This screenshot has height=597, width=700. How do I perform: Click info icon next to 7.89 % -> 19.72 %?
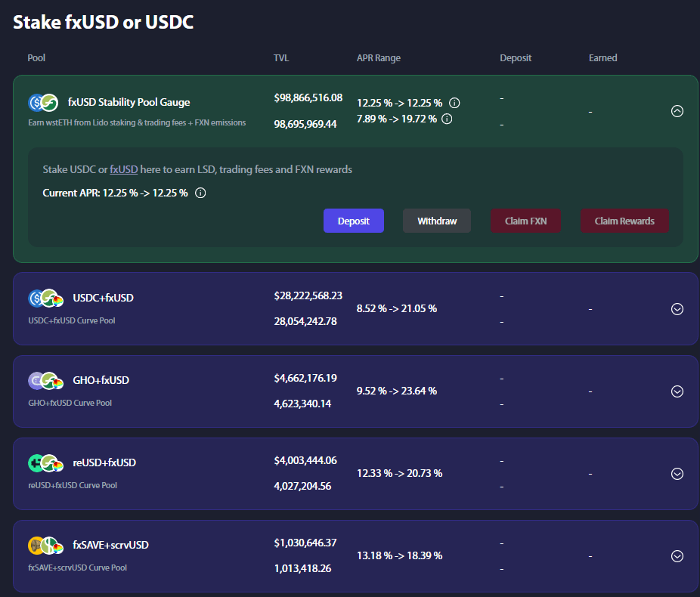pos(447,119)
